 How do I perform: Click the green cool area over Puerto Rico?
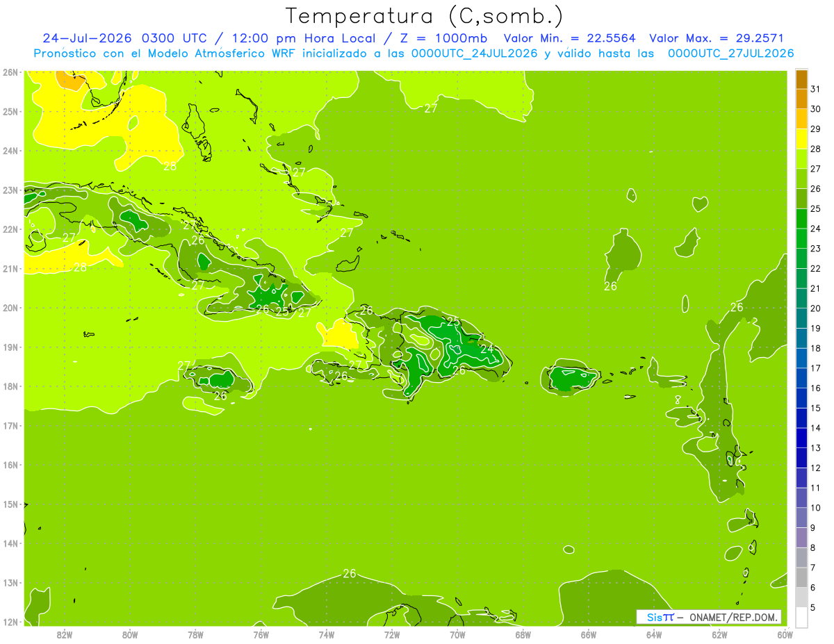(574, 378)
